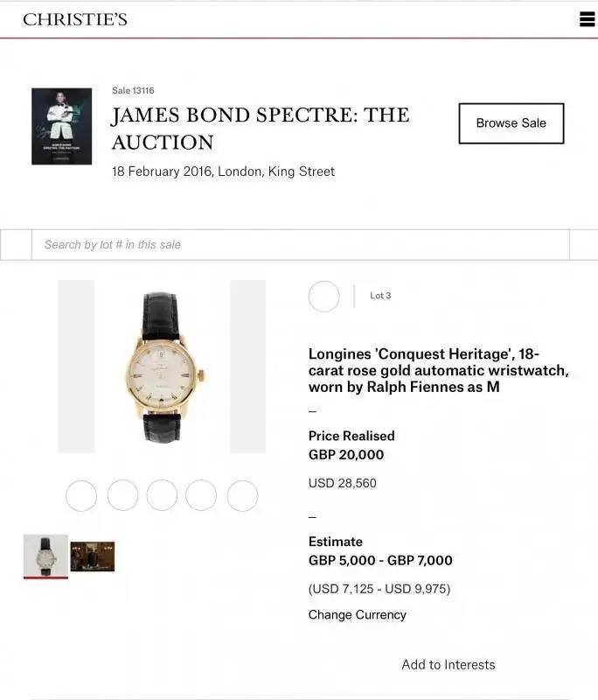Open the James Bond Spectre auction title
This screenshot has height=700, width=598.
tap(260, 128)
